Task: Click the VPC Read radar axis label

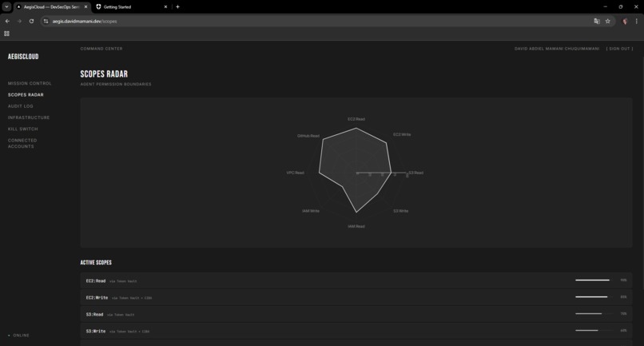Action: (x=296, y=173)
